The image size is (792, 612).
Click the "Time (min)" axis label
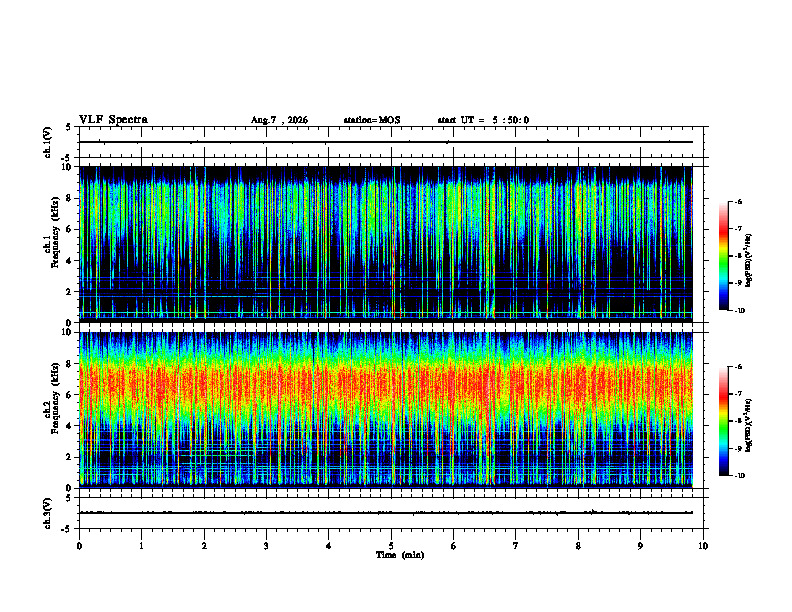[400, 555]
